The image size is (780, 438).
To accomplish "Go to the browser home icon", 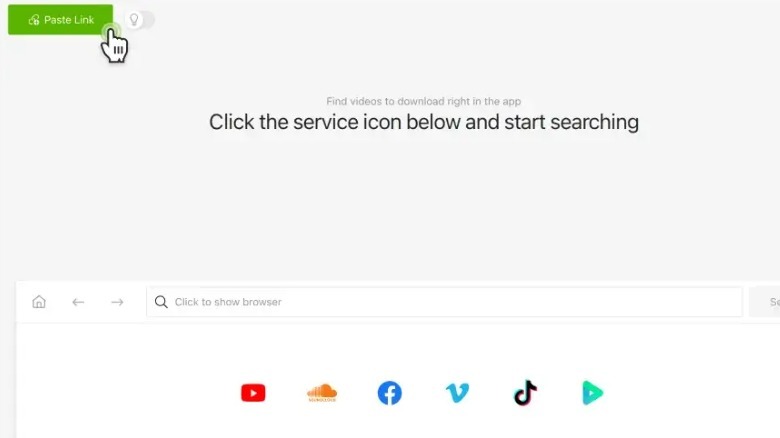I will pos(39,302).
